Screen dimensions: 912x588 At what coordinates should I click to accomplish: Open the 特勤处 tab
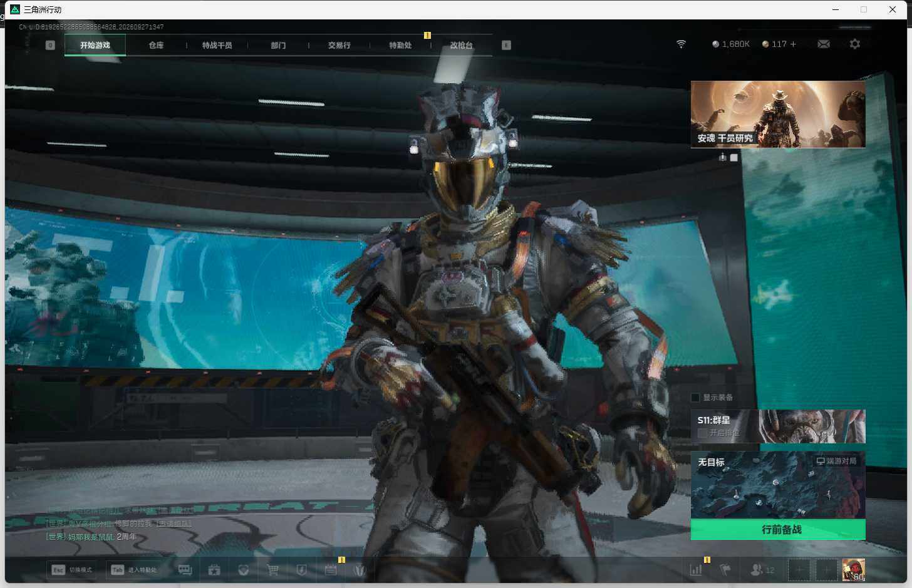click(x=400, y=45)
